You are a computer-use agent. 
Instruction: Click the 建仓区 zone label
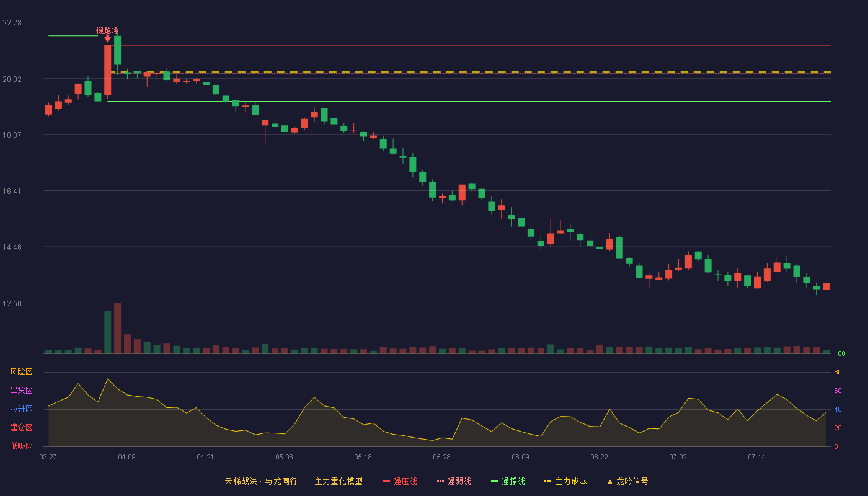click(x=21, y=428)
